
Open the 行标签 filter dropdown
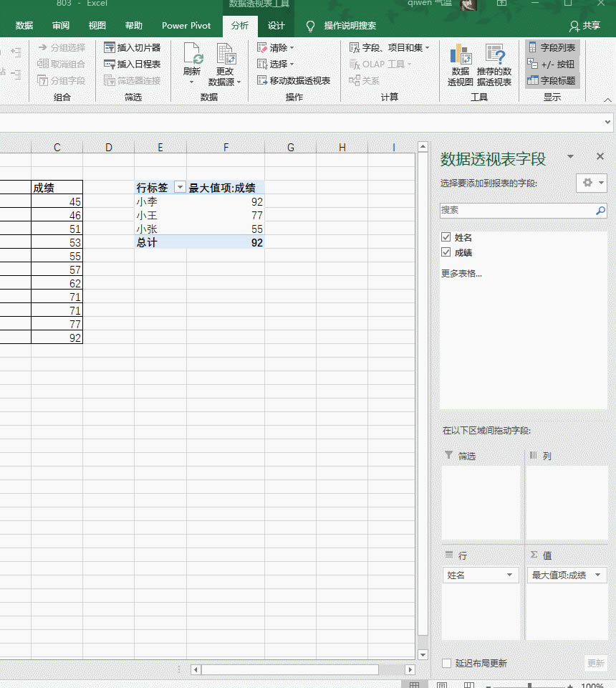point(179,187)
